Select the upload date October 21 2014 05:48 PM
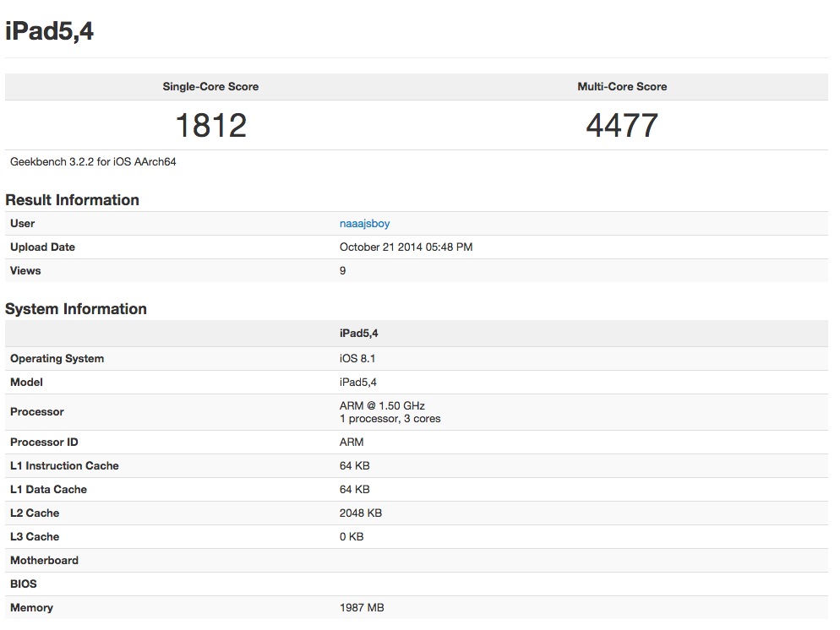840x630 pixels. [406, 247]
